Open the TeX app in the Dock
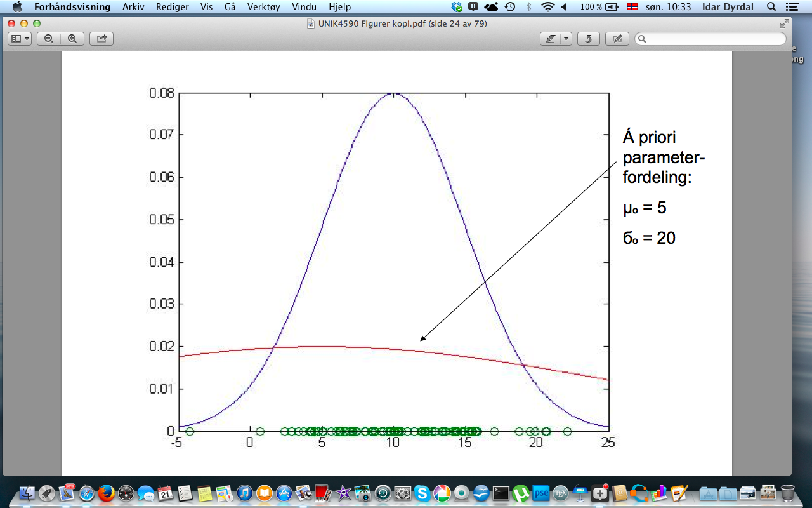The image size is (812, 508). point(560,493)
